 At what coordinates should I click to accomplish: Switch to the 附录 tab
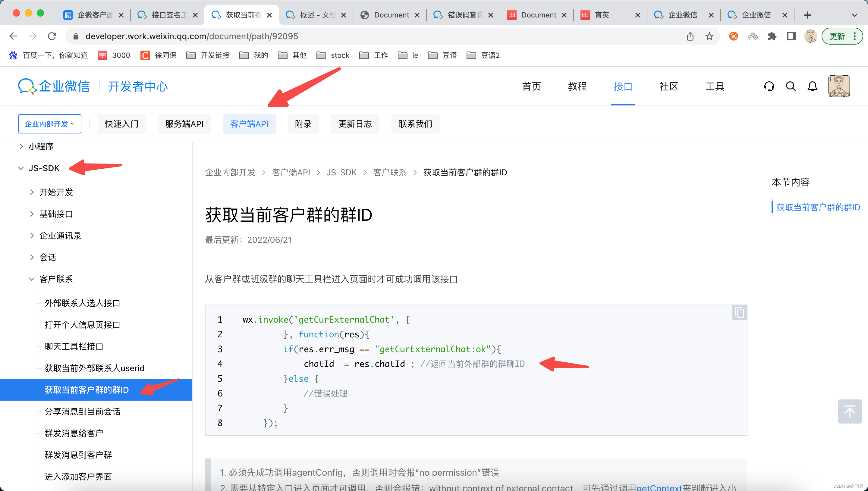tap(303, 124)
